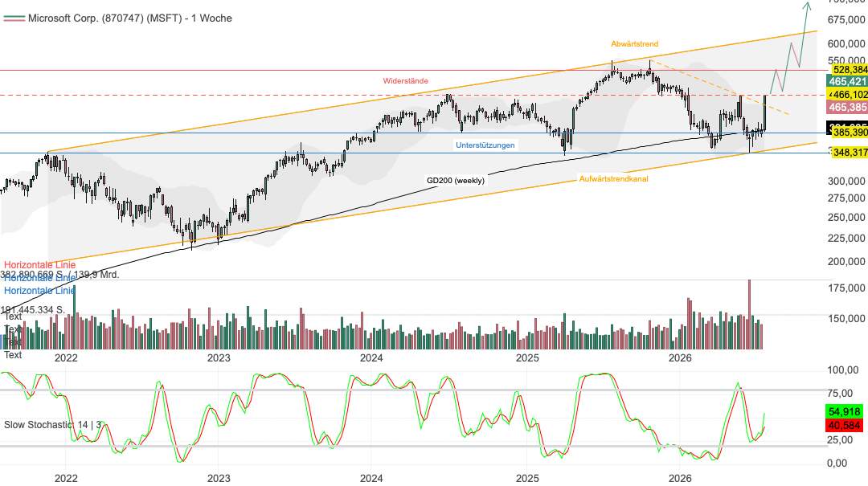The image size is (868, 486).
Task: Click the legend line icon beside Microsoft Corp.
Action: 14,18
